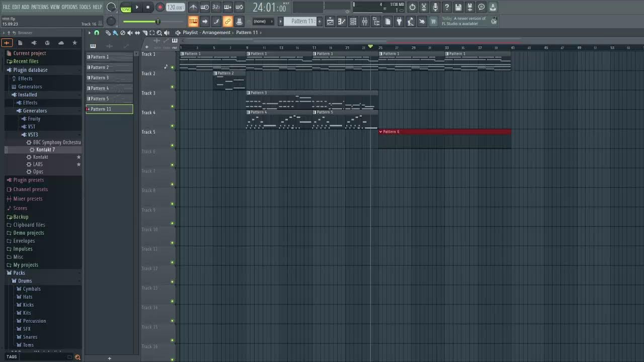Image resolution: width=644 pixels, height=362 pixels.
Task: Open the VIEW menu
Action: [x=55, y=7]
